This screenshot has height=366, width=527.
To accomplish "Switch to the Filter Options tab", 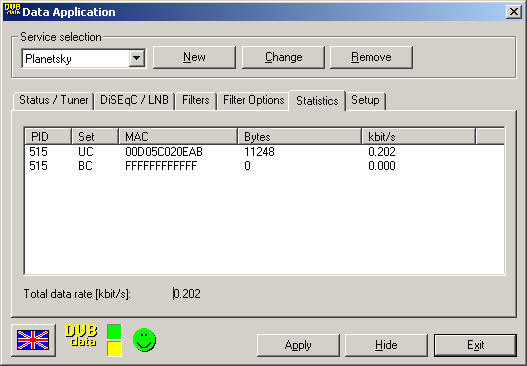I will (253, 100).
